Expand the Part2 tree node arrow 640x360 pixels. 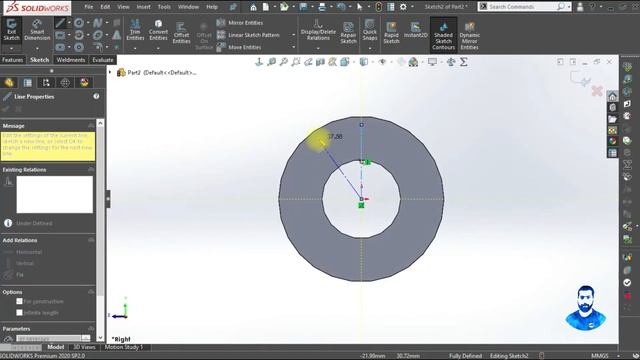pos(110,72)
